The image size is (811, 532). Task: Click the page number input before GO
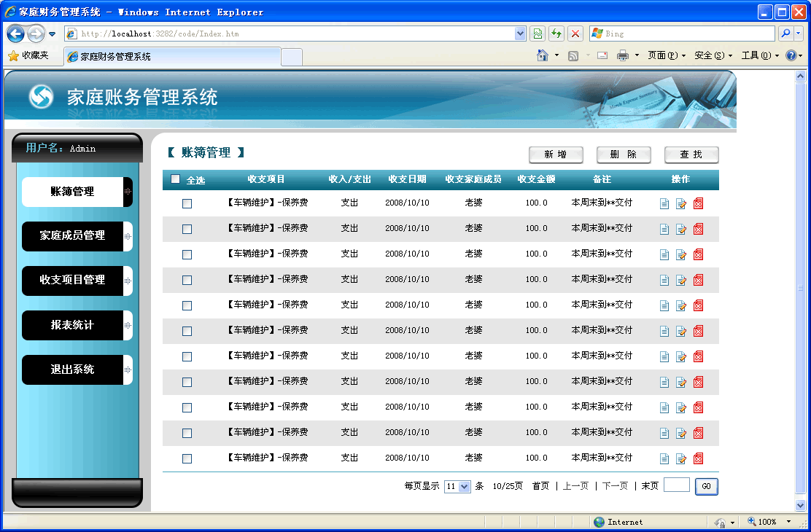[x=677, y=485]
